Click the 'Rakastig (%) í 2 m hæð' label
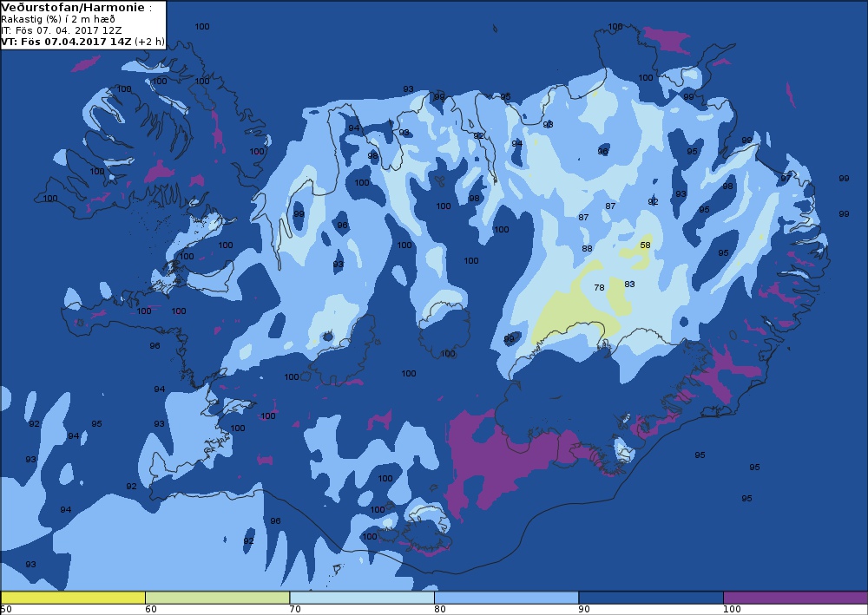The image size is (868, 615). pyautogui.click(x=58, y=19)
